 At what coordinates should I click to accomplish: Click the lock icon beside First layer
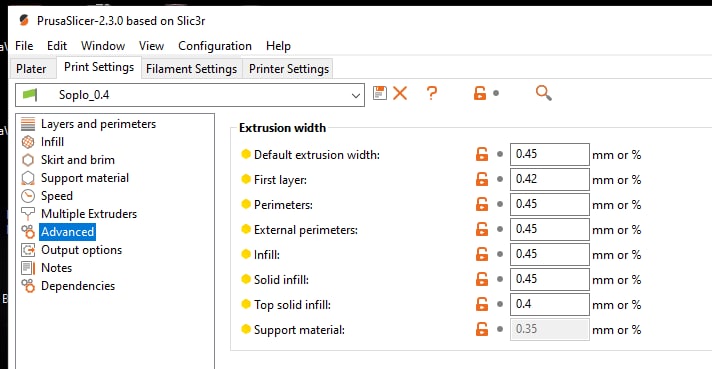click(482, 179)
